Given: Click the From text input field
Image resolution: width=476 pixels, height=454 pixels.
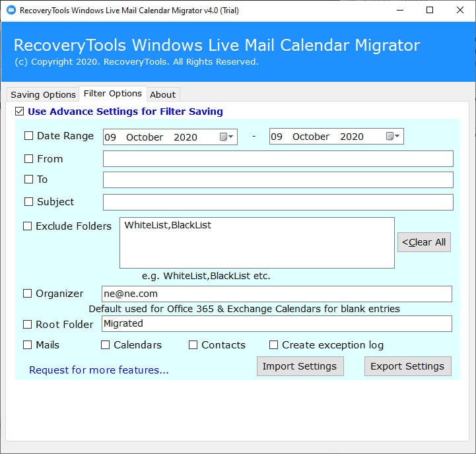Looking at the screenshot, I should click(x=278, y=159).
